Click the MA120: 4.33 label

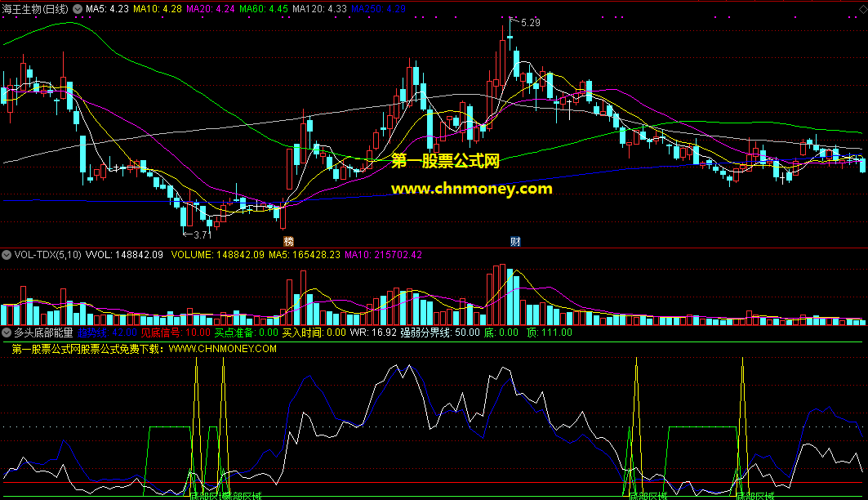(319, 9)
